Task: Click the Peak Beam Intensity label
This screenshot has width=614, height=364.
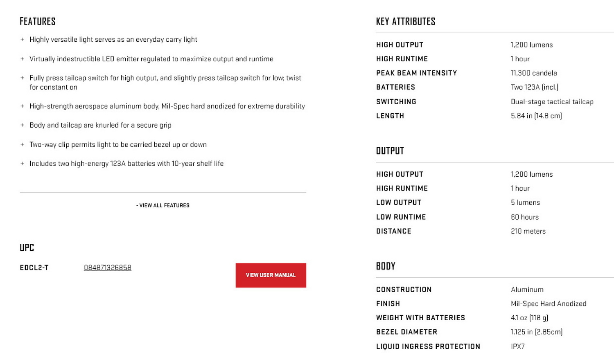Action: click(416, 73)
